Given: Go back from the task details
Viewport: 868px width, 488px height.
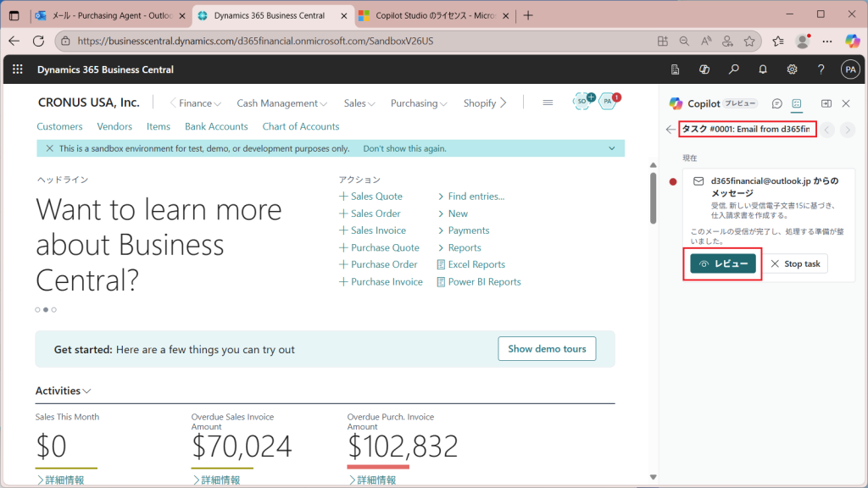Looking at the screenshot, I should coord(670,130).
